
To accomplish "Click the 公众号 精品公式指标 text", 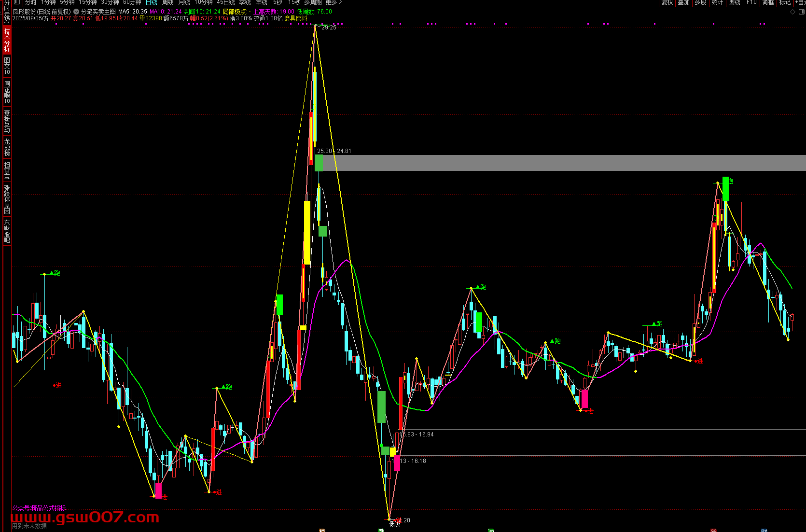I will point(39,508).
